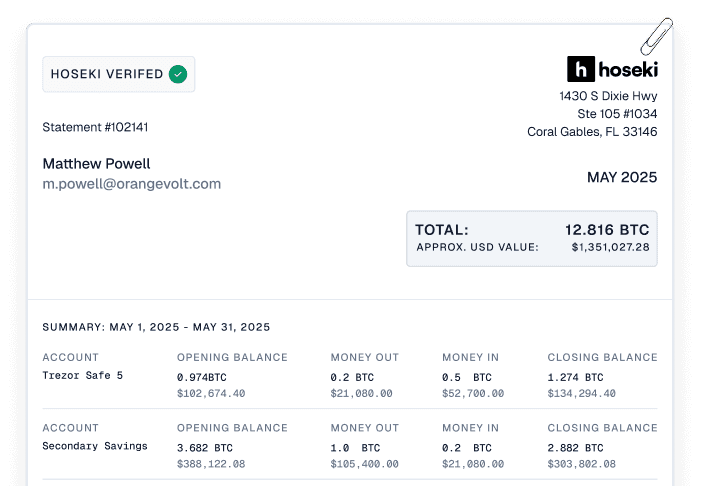Viewport: 703px width, 486px height.
Task: Click the Coral Gables, FL address line
Action: 592,132
